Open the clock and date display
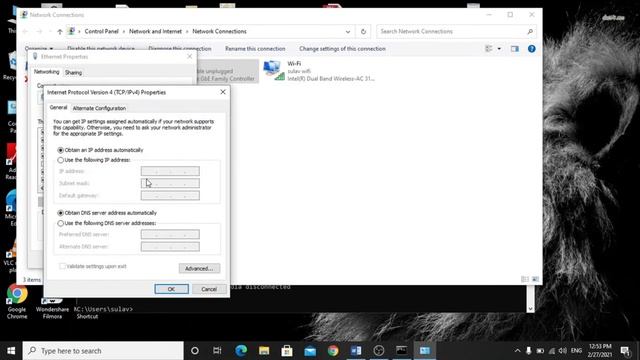 pos(600,351)
